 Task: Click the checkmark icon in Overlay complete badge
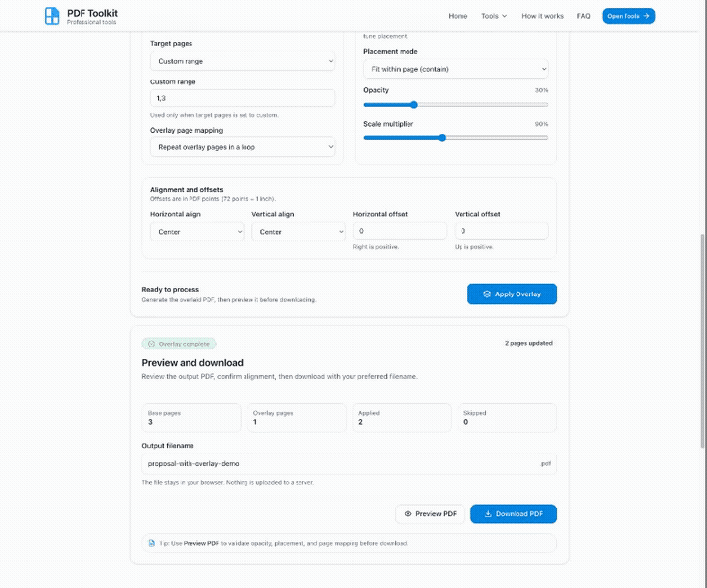(151, 344)
